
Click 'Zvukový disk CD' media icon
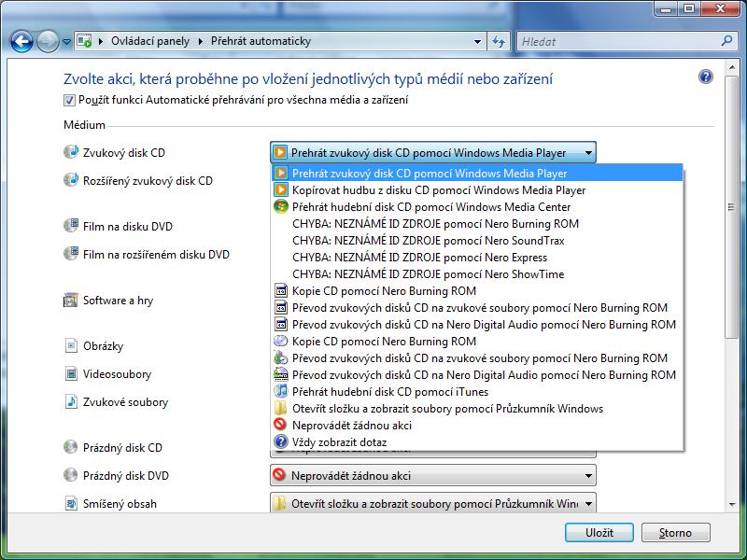point(71,152)
